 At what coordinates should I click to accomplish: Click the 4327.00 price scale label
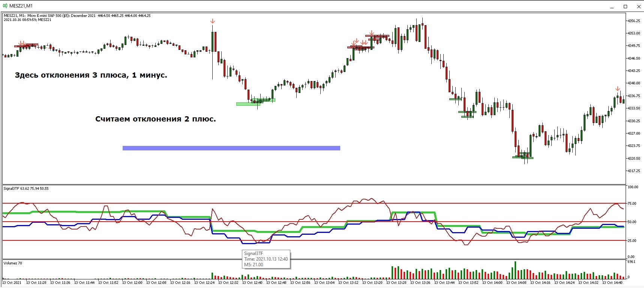coord(634,133)
